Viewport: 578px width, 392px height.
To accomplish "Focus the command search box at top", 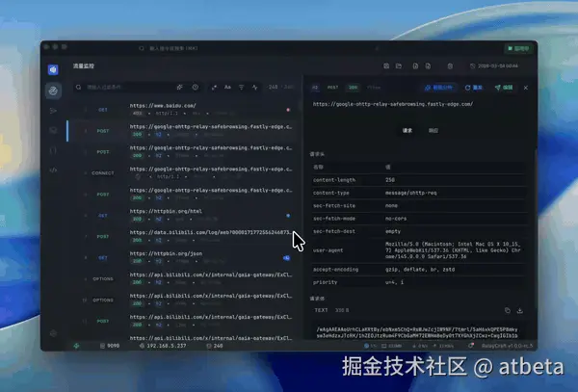I will click(x=258, y=48).
